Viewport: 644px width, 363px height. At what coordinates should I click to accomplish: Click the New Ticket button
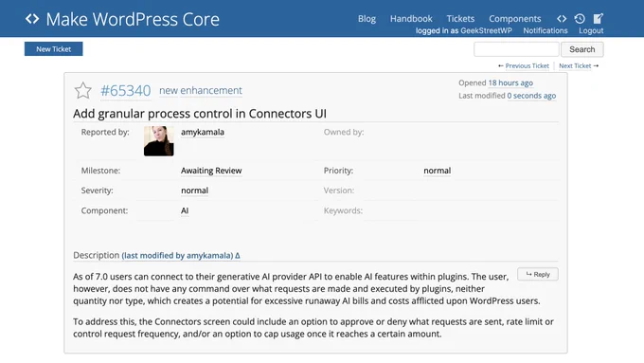click(x=53, y=49)
